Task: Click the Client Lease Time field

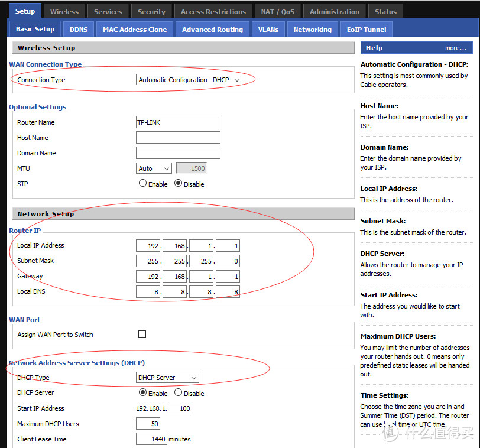Action: (x=151, y=439)
